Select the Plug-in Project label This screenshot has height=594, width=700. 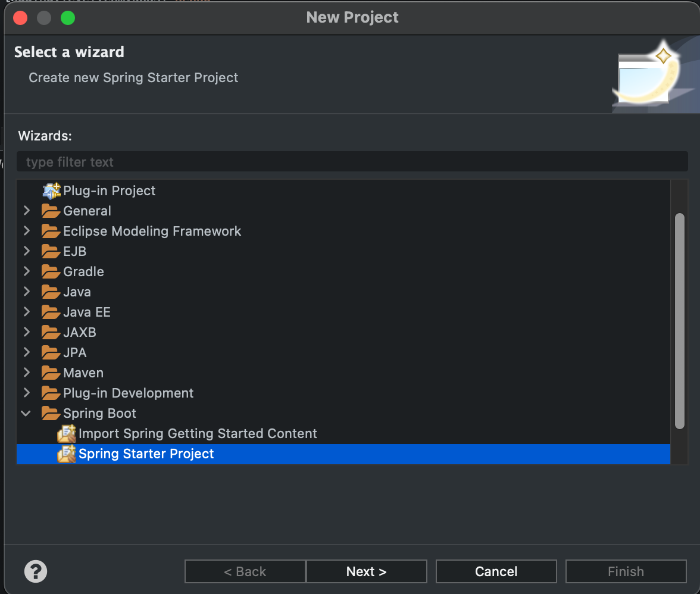click(x=110, y=190)
